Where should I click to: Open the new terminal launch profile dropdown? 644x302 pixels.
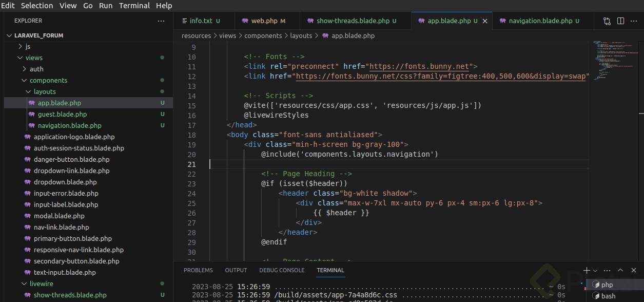[595, 271]
